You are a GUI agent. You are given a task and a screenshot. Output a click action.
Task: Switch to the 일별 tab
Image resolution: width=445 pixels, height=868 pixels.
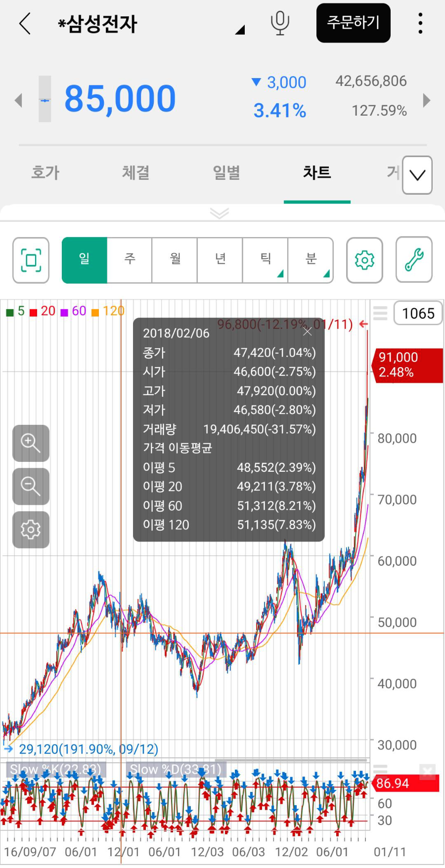click(226, 172)
